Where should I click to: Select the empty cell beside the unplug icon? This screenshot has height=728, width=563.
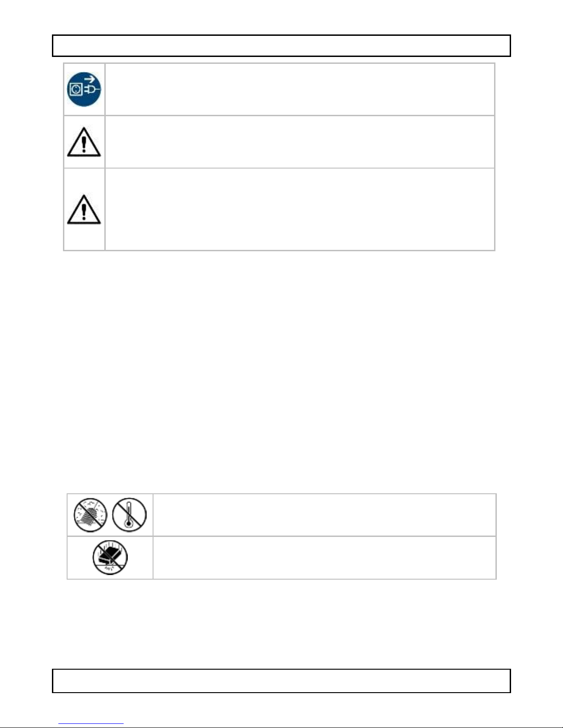tap(300, 89)
